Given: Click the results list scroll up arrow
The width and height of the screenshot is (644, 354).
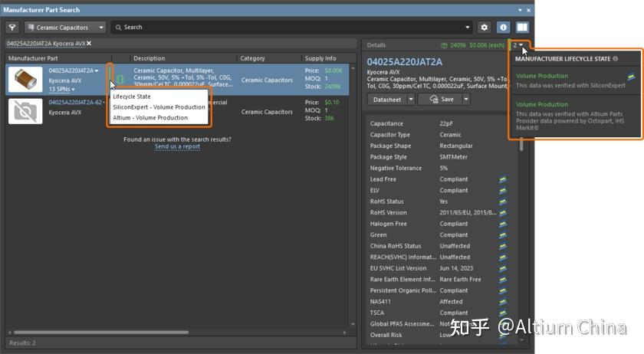Looking at the screenshot, I should click(353, 67).
